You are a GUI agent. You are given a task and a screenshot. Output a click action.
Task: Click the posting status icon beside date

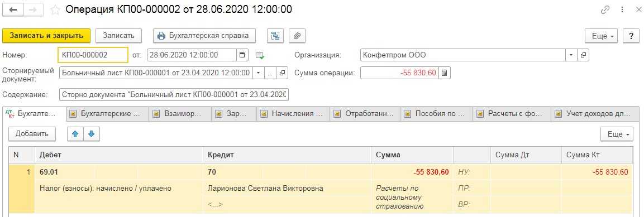[259, 55]
